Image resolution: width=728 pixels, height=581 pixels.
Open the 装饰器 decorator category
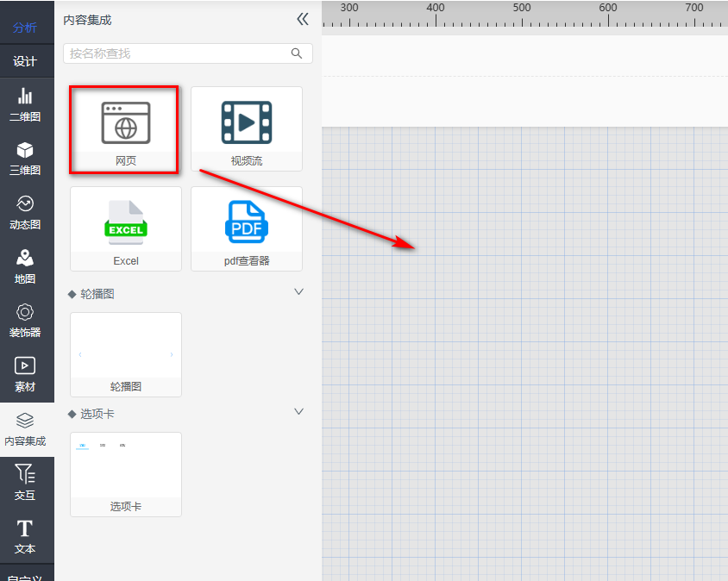point(25,321)
